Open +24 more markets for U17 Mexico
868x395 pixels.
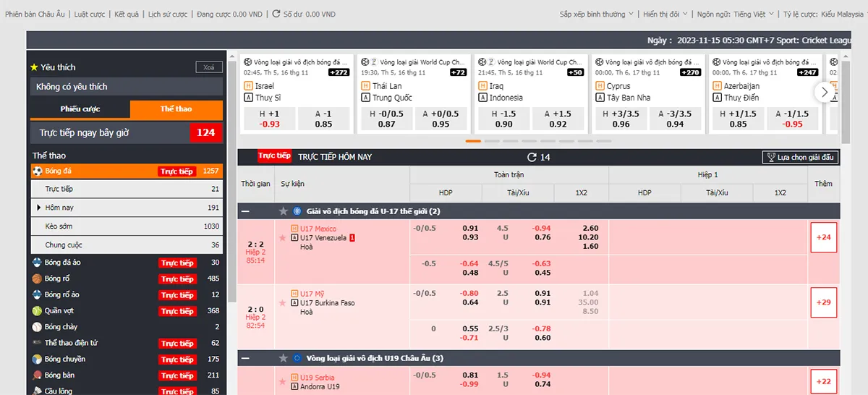pyautogui.click(x=823, y=237)
